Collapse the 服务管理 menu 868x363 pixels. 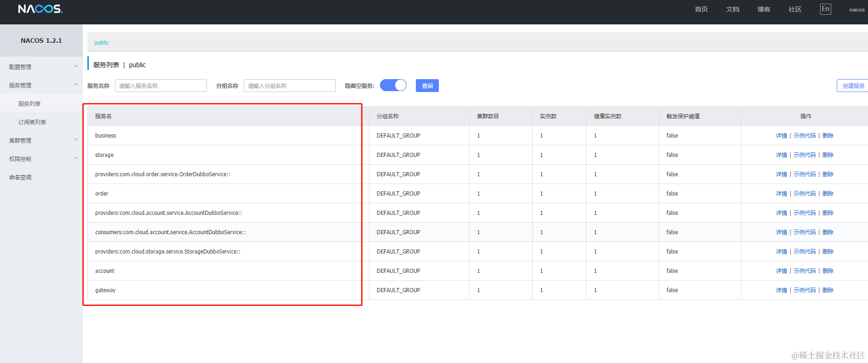41,85
